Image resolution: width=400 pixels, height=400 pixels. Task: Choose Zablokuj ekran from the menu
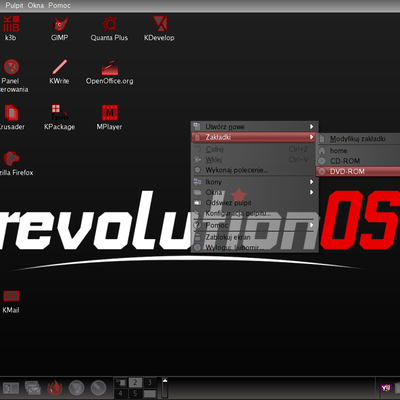(x=255, y=237)
